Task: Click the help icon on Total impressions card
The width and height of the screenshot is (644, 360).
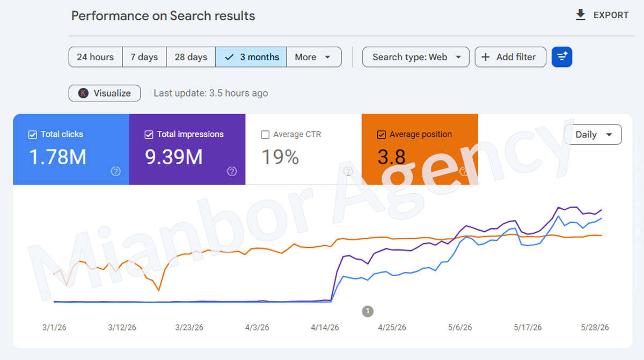Action: pyautogui.click(x=232, y=171)
